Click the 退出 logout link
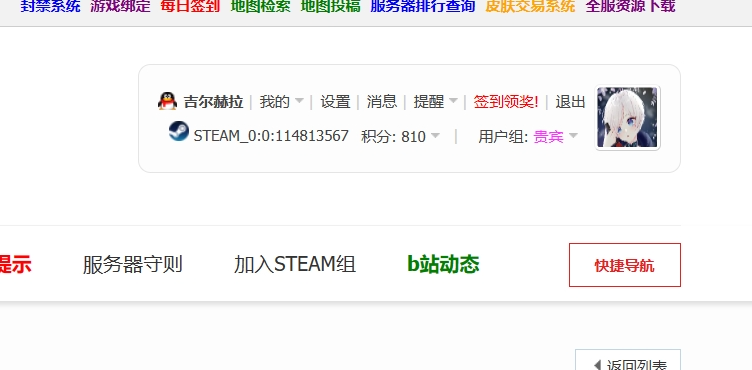Image resolution: width=752 pixels, height=370 pixels. [570, 102]
